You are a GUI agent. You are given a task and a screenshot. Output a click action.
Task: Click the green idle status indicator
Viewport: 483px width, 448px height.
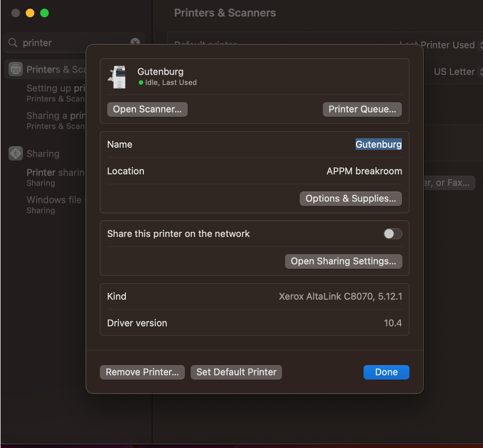(141, 83)
